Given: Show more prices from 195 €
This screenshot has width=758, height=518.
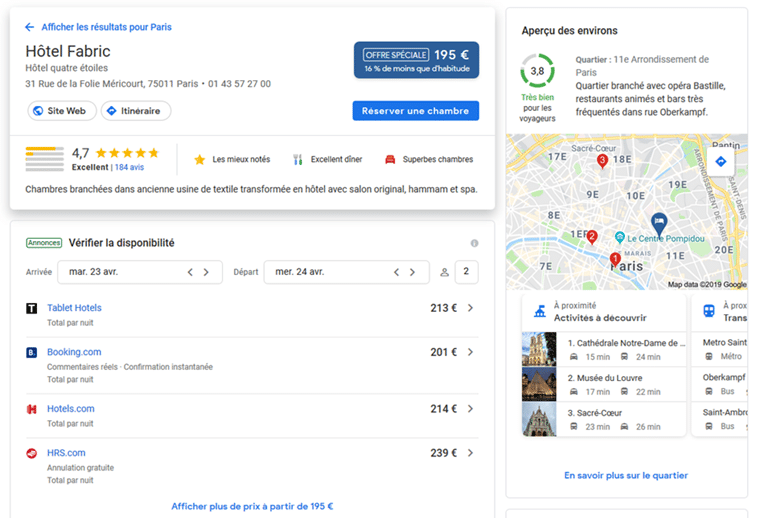Looking at the screenshot, I should coord(252,506).
